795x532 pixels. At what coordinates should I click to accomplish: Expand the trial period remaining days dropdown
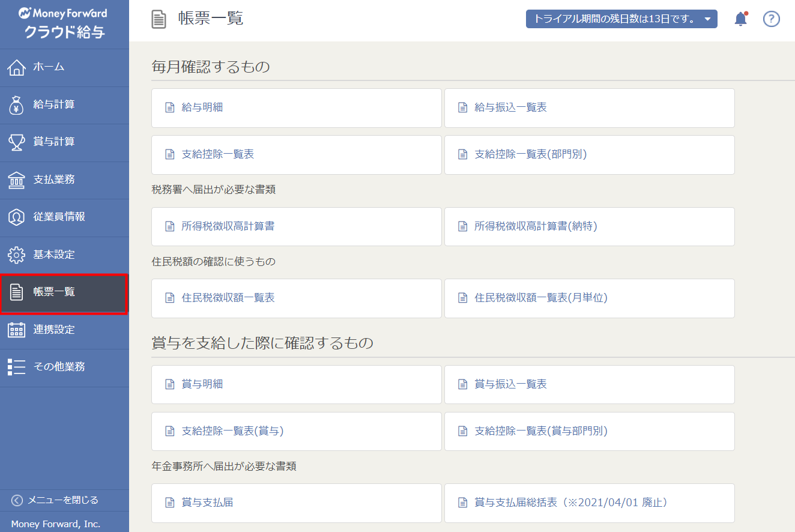(x=621, y=19)
